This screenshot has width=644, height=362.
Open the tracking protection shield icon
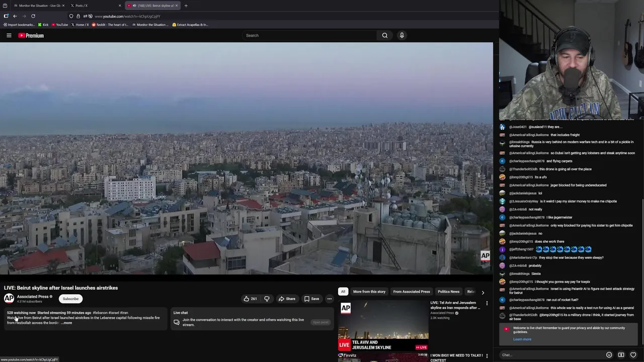click(x=71, y=16)
